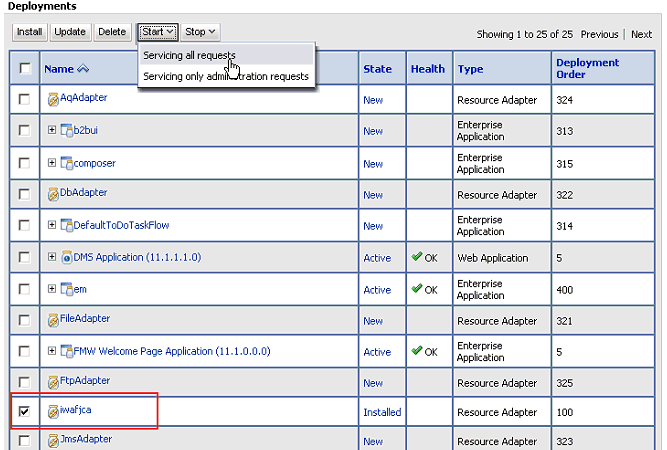Click the DbAdapter resource adapter icon
This screenshot has height=450, width=667.
(53, 194)
